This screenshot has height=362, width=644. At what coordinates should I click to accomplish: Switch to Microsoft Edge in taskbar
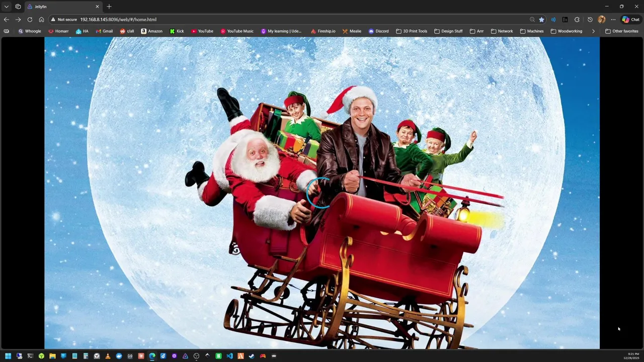pyautogui.click(x=152, y=356)
